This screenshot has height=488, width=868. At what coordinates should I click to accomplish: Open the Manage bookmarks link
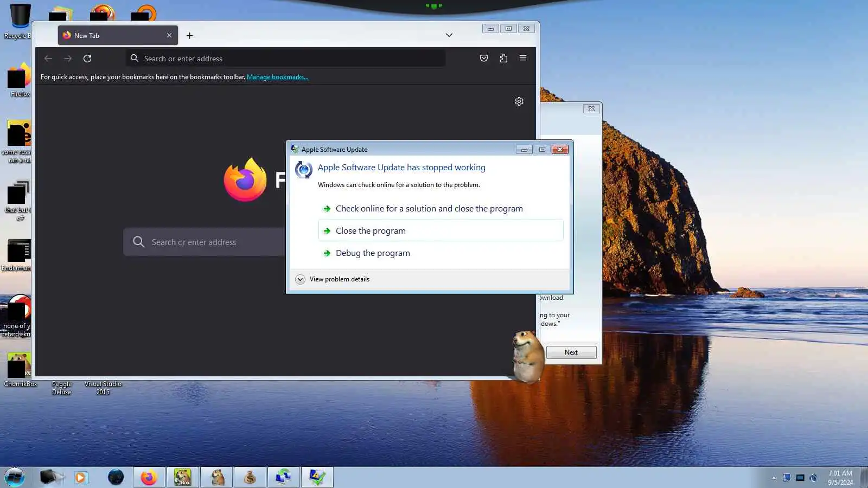(277, 77)
